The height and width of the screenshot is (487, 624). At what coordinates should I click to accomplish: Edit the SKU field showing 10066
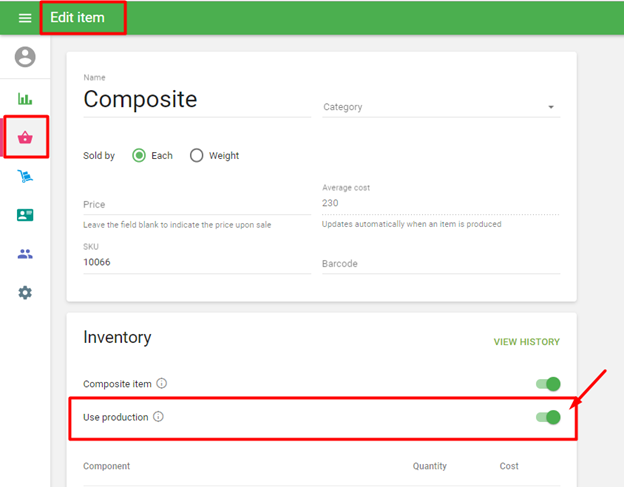click(x=197, y=262)
